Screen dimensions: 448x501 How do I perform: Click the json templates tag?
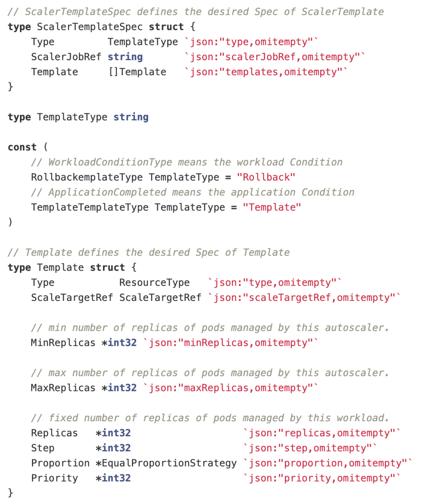pyautogui.click(x=266, y=72)
